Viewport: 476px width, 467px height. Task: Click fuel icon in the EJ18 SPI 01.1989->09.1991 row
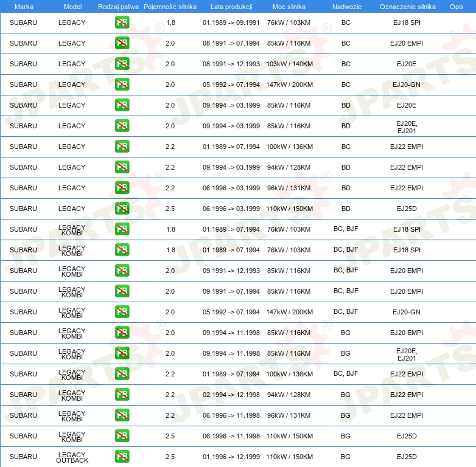122,22
